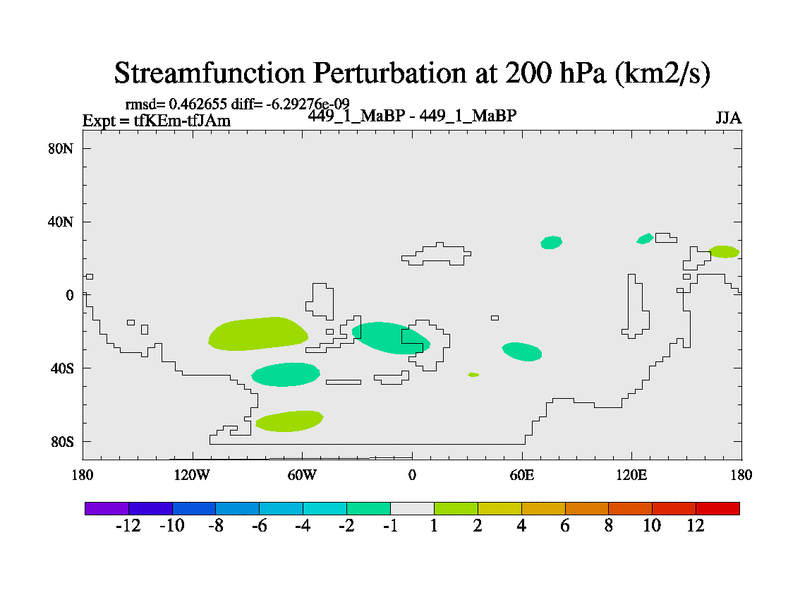
Task: Click the large lime positive anomaly near 100W
Action: pyautogui.click(x=258, y=334)
